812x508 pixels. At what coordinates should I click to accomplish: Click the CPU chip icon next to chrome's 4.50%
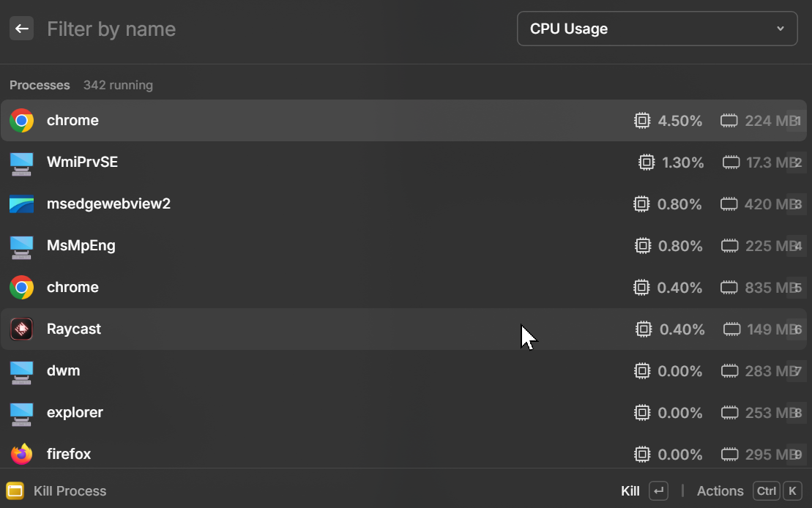tap(643, 120)
